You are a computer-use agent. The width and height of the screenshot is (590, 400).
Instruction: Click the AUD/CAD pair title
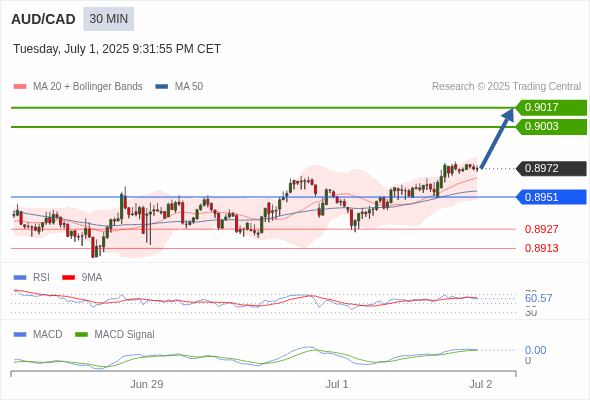pyautogui.click(x=43, y=19)
